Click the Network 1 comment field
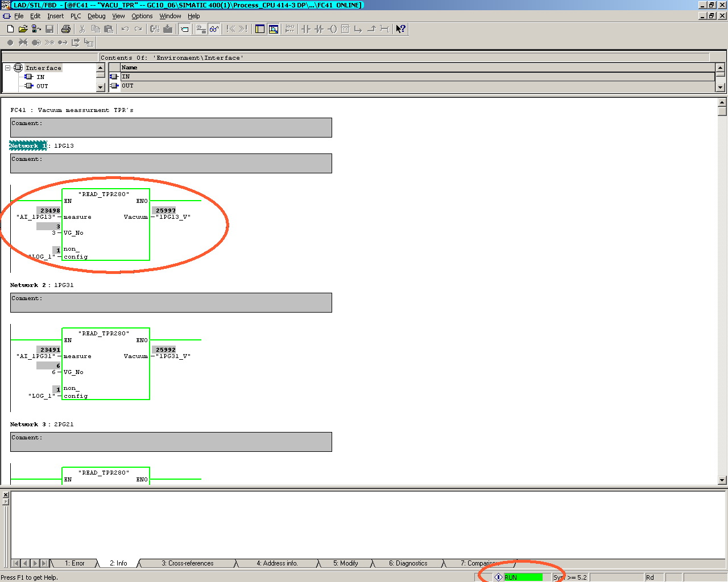728x582 pixels. pos(171,163)
